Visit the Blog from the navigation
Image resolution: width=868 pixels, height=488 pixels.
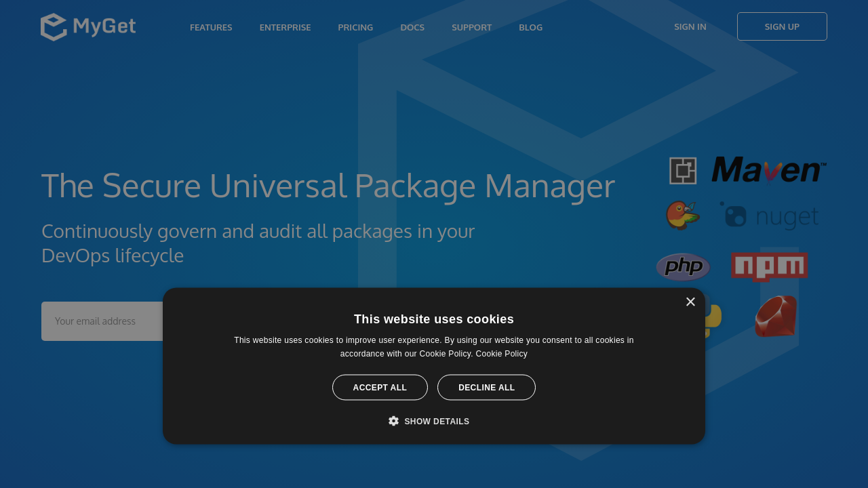[x=530, y=27]
